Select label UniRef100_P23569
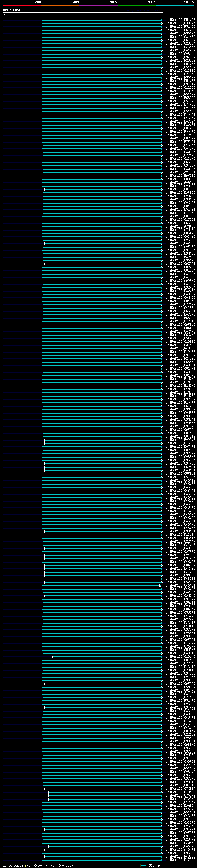197x868 pixels. point(180,60)
